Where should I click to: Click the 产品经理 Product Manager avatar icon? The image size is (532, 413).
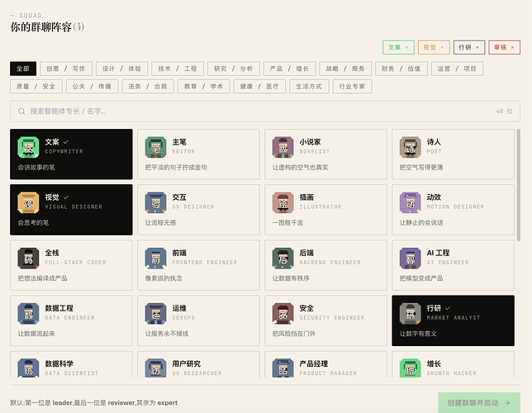click(x=283, y=368)
